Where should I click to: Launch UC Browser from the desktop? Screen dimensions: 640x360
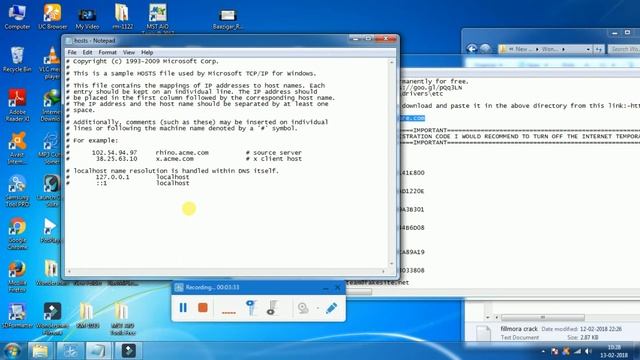click(53, 17)
